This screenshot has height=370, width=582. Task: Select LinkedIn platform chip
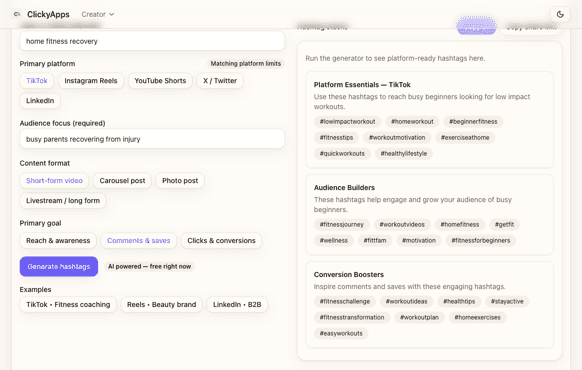[40, 101]
